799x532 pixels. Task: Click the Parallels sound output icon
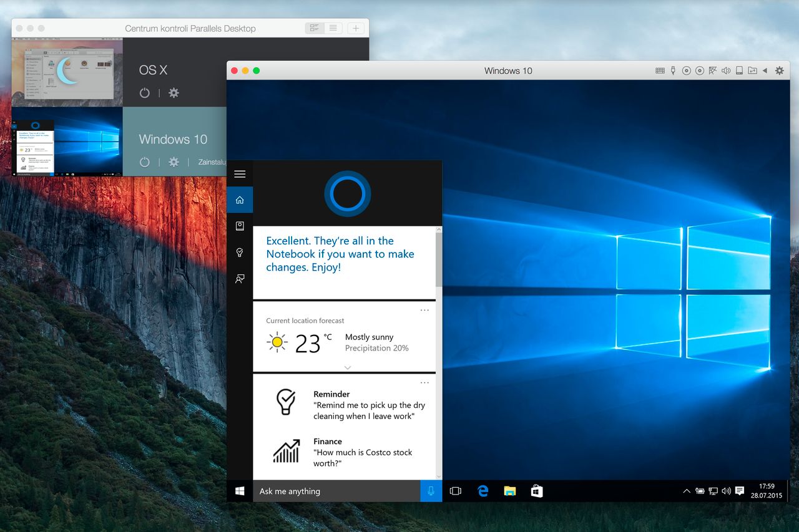point(726,70)
